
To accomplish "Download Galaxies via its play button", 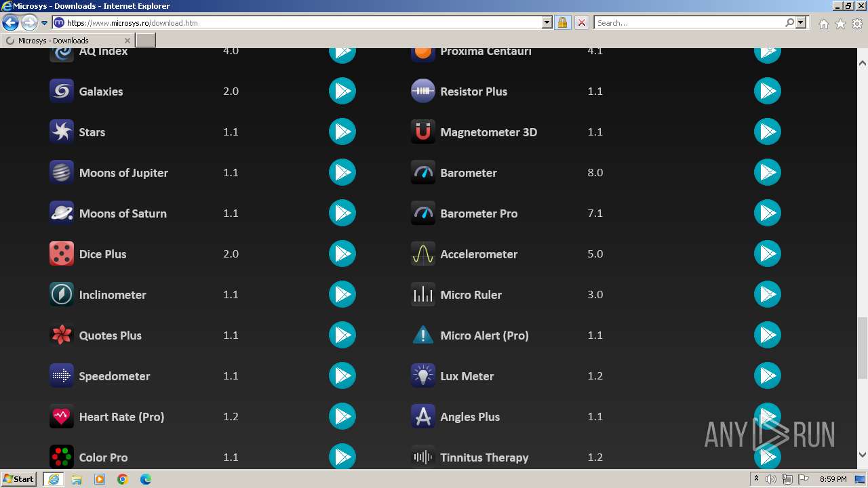I will point(342,91).
